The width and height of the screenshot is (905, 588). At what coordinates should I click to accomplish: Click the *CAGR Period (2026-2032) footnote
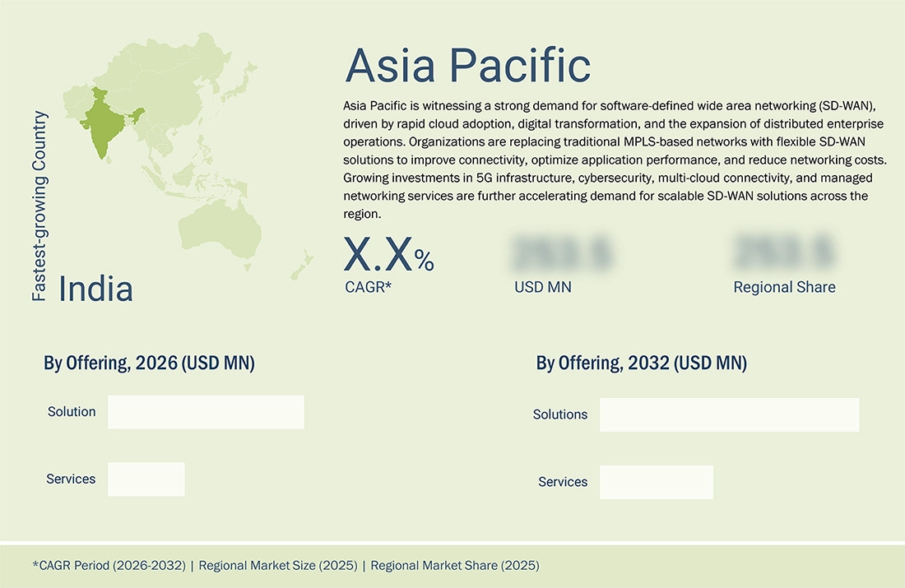[109, 566]
